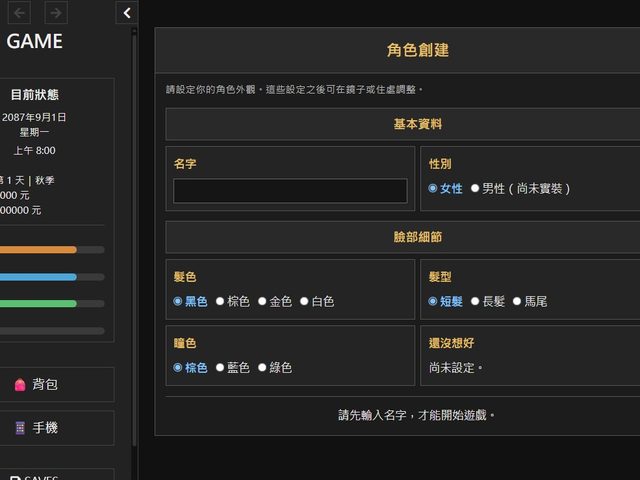This screenshot has height=480, width=640.
Task: Click the 角色創建 heading
Action: 418,50
